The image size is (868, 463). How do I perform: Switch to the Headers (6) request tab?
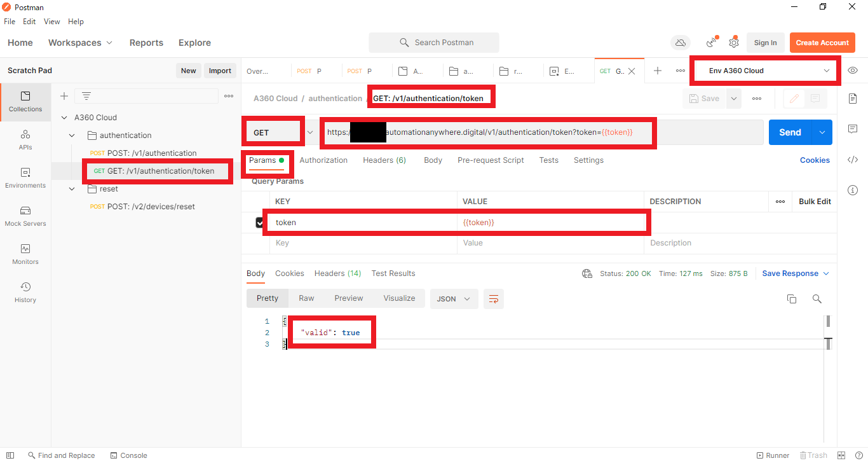pyautogui.click(x=384, y=160)
